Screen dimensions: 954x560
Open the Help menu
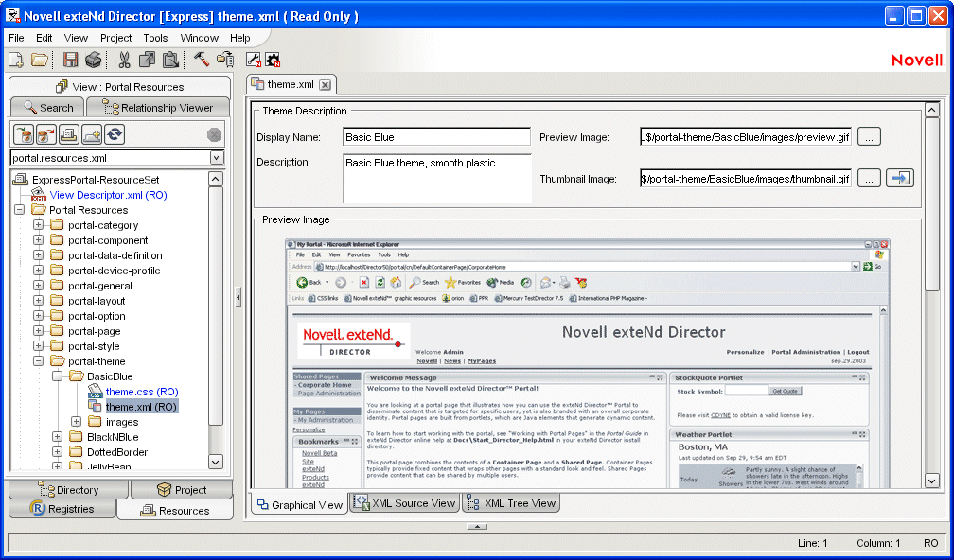[x=239, y=38]
